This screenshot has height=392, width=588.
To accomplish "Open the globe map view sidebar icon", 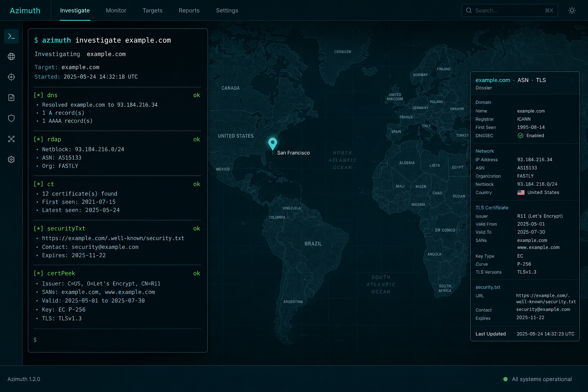I will click(x=11, y=57).
